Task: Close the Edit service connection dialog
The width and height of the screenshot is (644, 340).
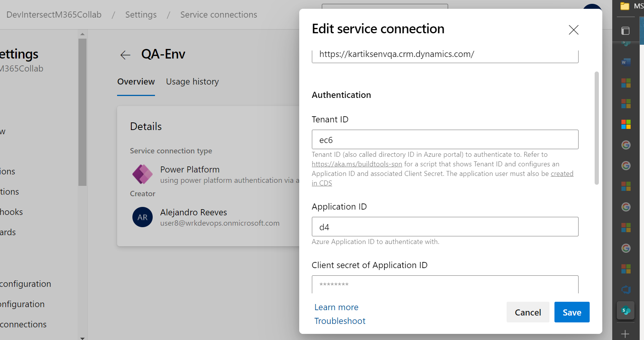Action: click(x=573, y=30)
